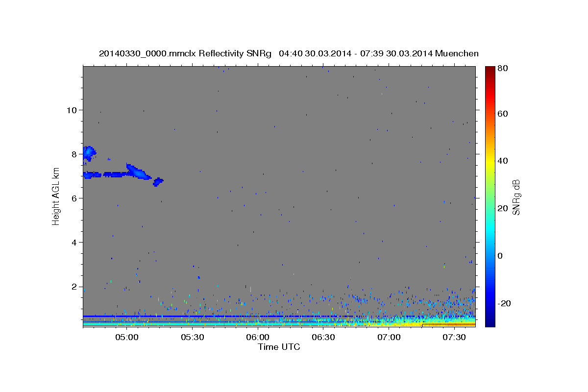588x392 pixels.
Task: Click the blue cloud echo near 8 km
Action: pyautogui.click(x=89, y=153)
